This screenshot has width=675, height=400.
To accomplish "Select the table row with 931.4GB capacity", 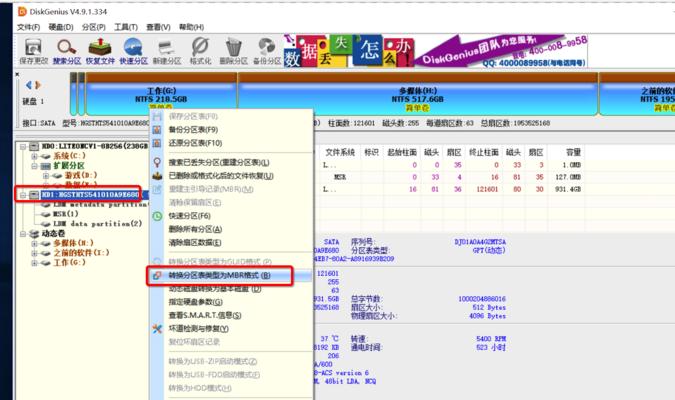I will point(452,189).
